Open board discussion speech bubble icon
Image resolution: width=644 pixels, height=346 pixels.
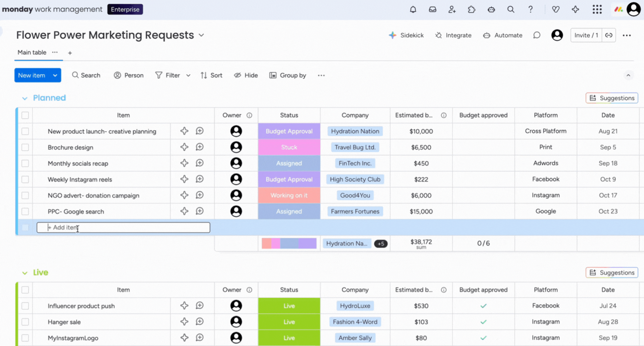(537, 35)
